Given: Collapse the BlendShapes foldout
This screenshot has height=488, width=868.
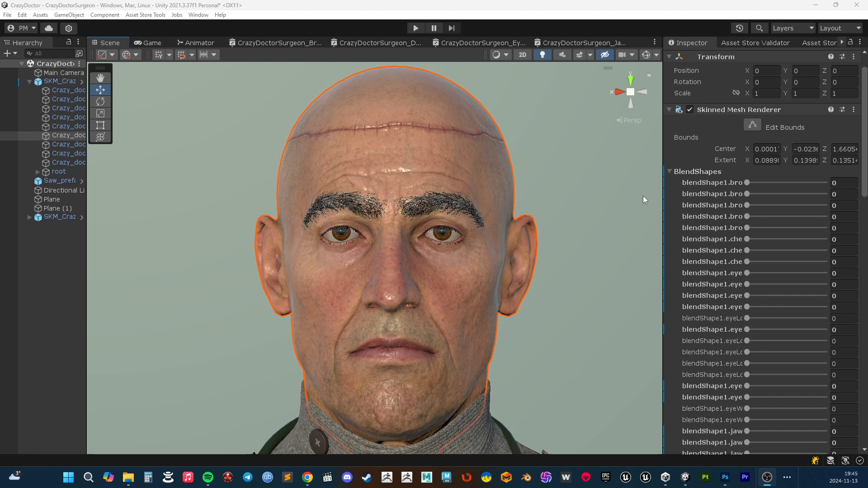Looking at the screenshot, I should pos(670,171).
